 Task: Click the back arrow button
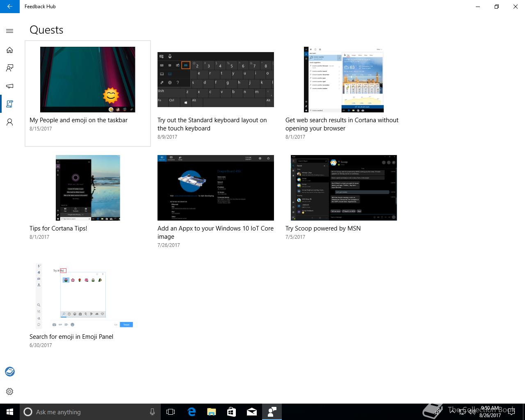pos(10,7)
